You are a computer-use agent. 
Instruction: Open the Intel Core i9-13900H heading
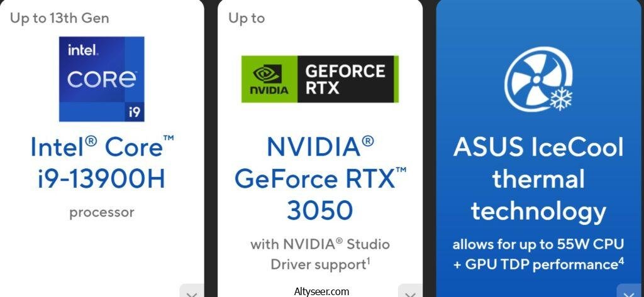[x=102, y=163]
